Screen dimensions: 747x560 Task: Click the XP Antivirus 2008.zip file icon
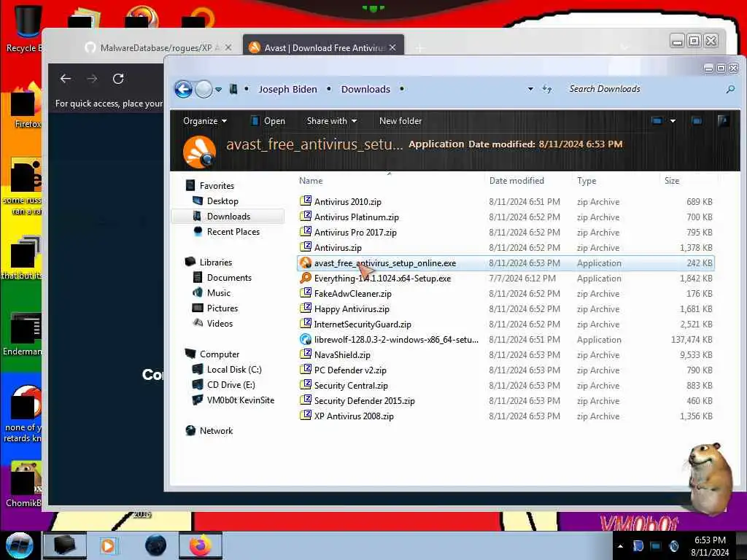click(x=306, y=415)
